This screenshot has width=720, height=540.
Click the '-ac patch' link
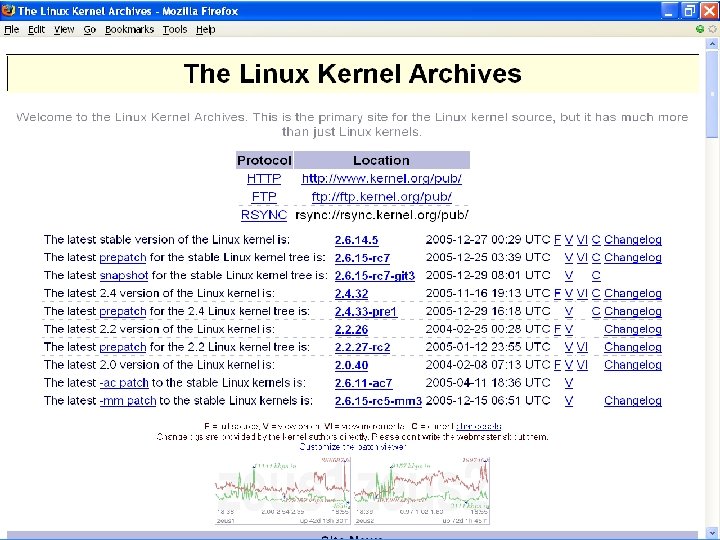[x=124, y=383]
